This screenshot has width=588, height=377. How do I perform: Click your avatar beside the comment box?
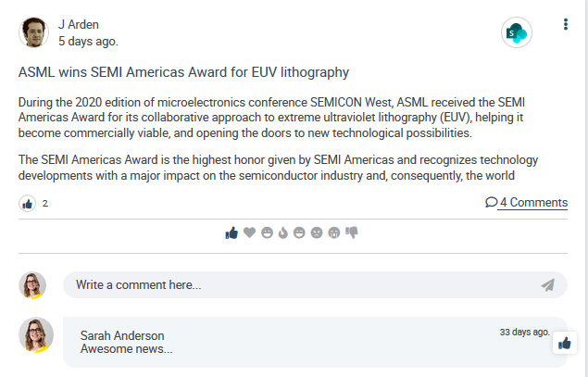click(32, 285)
